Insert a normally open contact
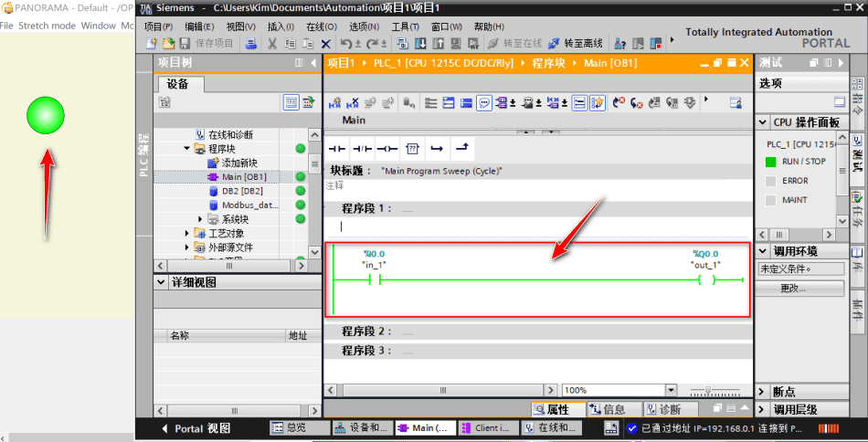Screen dimensions: 868x442 (338, 148)
